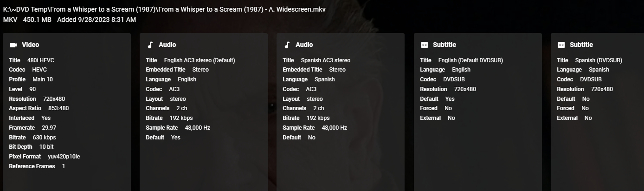Click the Added 9/28/2023 8:31 AM date
The height and width of the screenshot is (191, 644).
point(97,20)
